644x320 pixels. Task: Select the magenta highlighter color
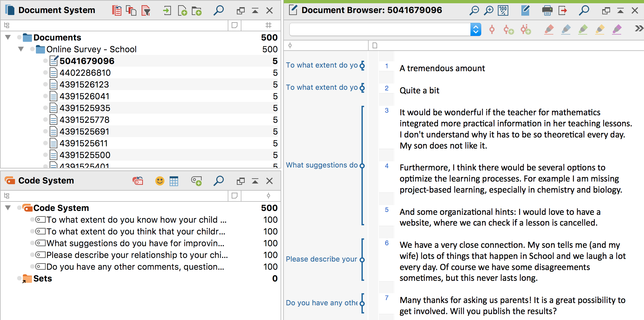[x=617, y=30]
